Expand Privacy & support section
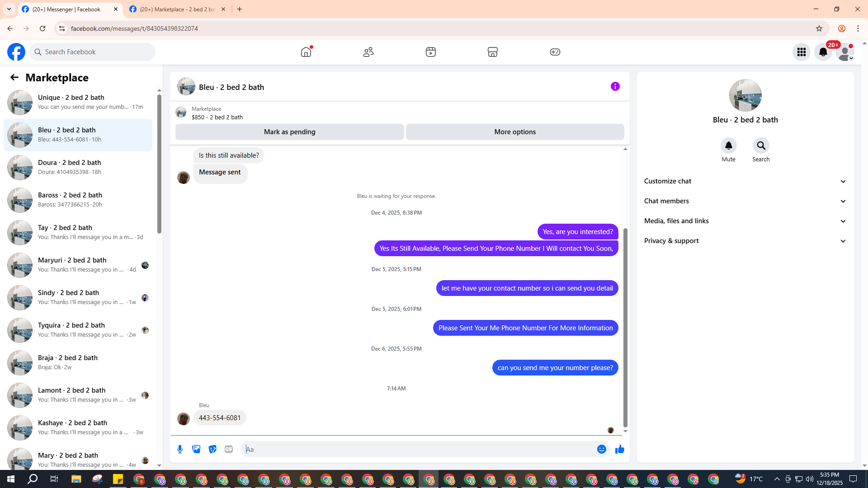 [x=745, y=241]
